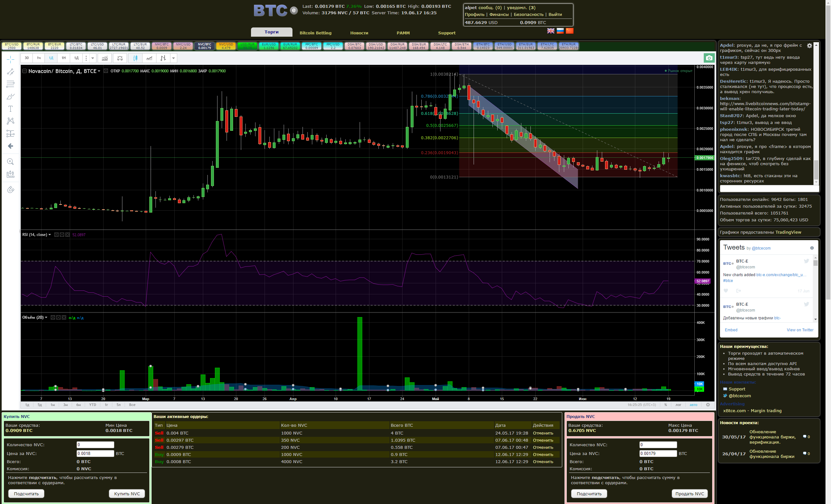Select the zoom-in magnifier tool
Viewport: 831px width, 504px height.
point(10,162)
